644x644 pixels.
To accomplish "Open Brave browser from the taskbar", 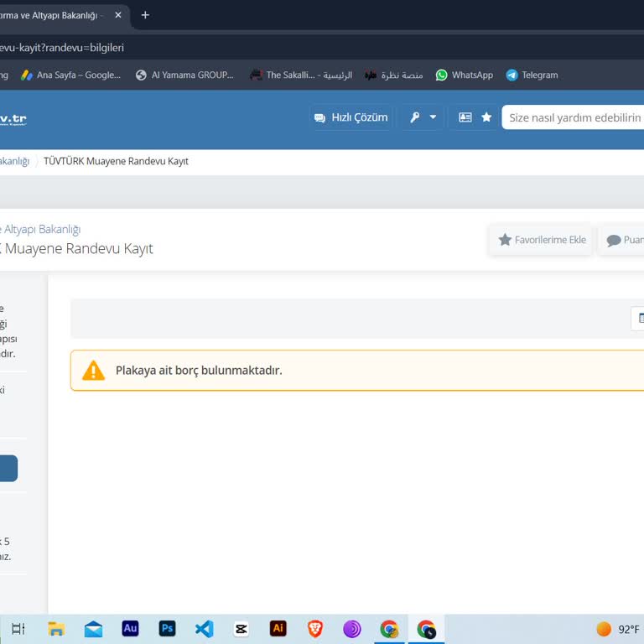I will tap(315, 629).
